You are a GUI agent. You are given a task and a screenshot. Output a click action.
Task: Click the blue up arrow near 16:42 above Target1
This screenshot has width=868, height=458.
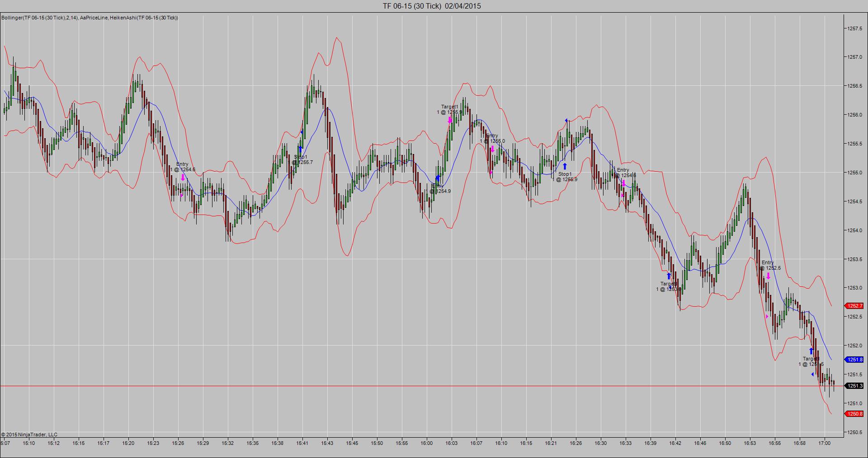click(x=669, y=276)
